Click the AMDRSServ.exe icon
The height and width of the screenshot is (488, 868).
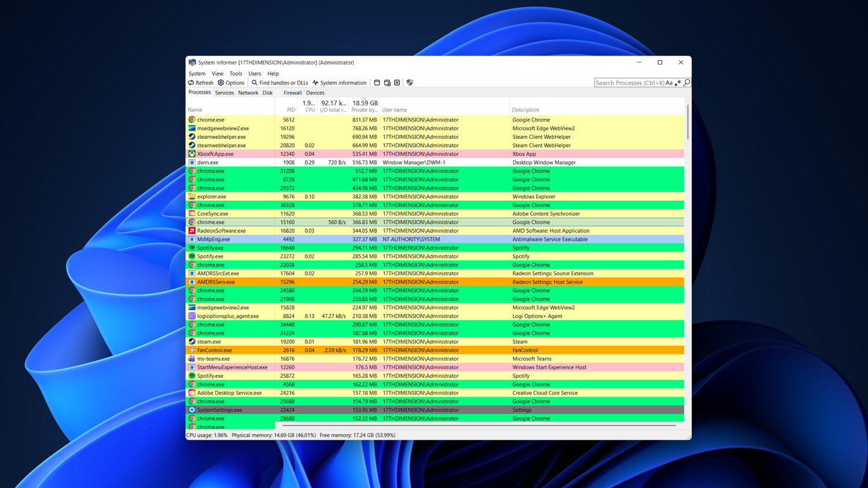pyautogui.click(x=192, y=282)
